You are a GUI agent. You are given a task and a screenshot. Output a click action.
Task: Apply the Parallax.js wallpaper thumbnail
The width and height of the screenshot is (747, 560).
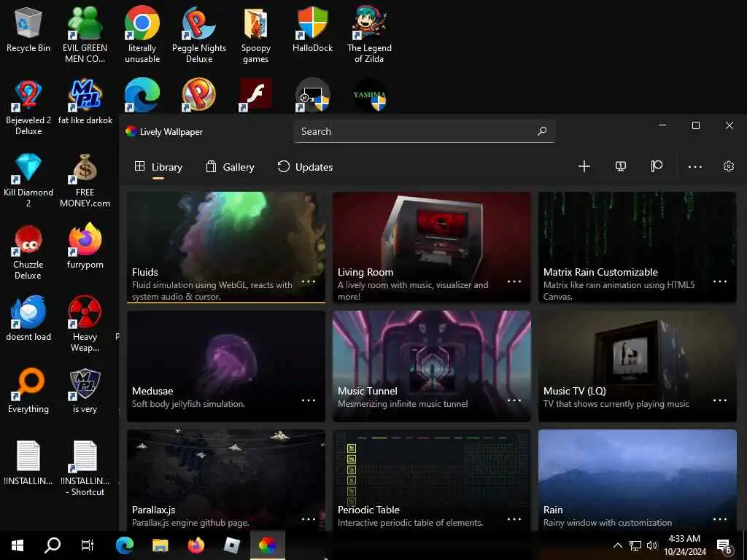pos(226,480)
